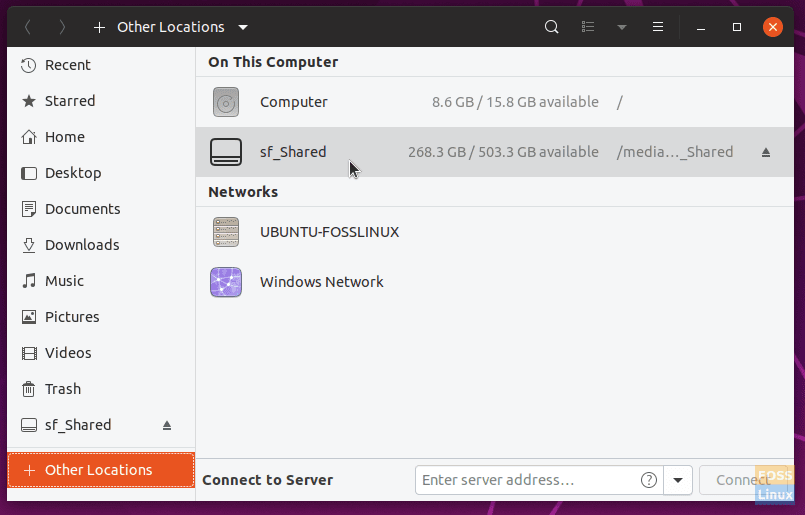Click the UBUNTU-FOSSLINUX server icon

point(226,232)
